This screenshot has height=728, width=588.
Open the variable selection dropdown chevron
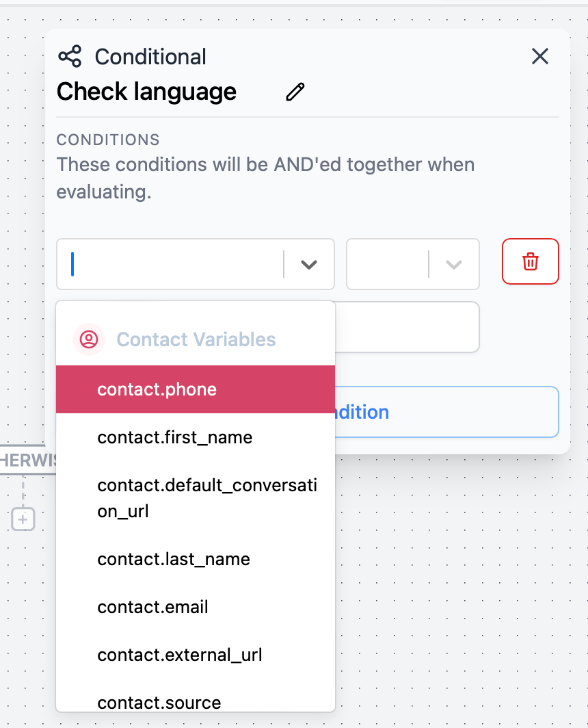[x=309, y=264]
